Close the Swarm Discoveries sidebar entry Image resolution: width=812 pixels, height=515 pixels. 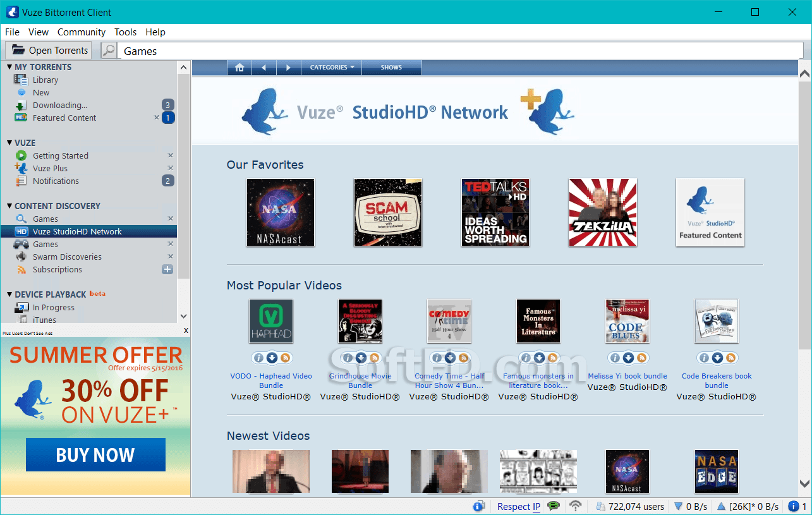tap(170, 257)
